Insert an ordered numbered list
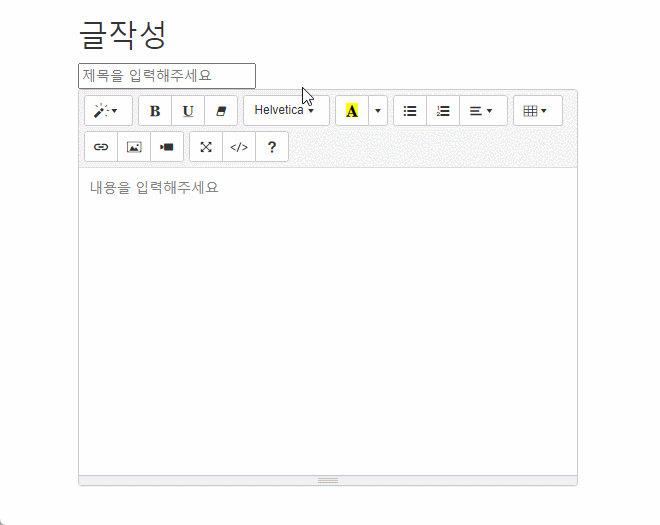This screenshot has width=660, height=525. (x=443, y=111)
